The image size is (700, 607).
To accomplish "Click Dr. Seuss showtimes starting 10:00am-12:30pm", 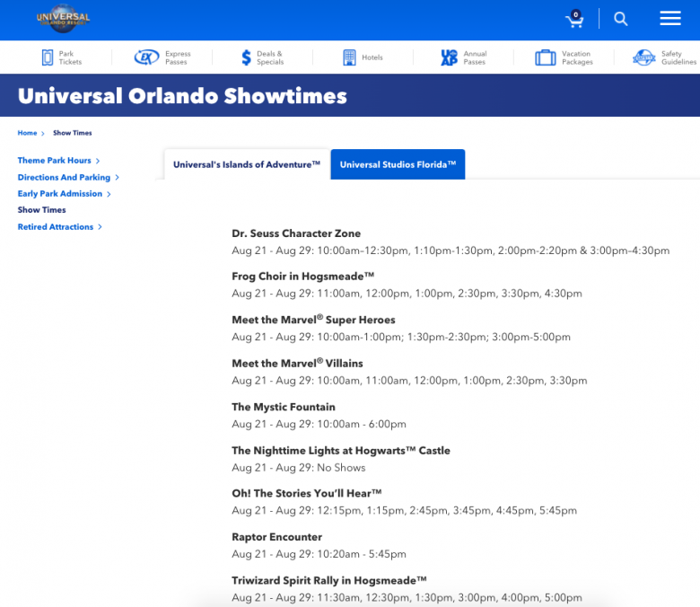I will (x=451, y=251).
